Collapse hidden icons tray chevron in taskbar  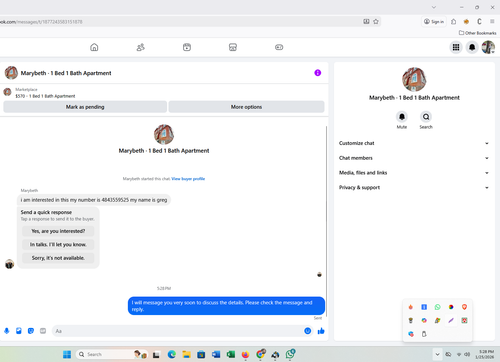[x=437, y=354]
